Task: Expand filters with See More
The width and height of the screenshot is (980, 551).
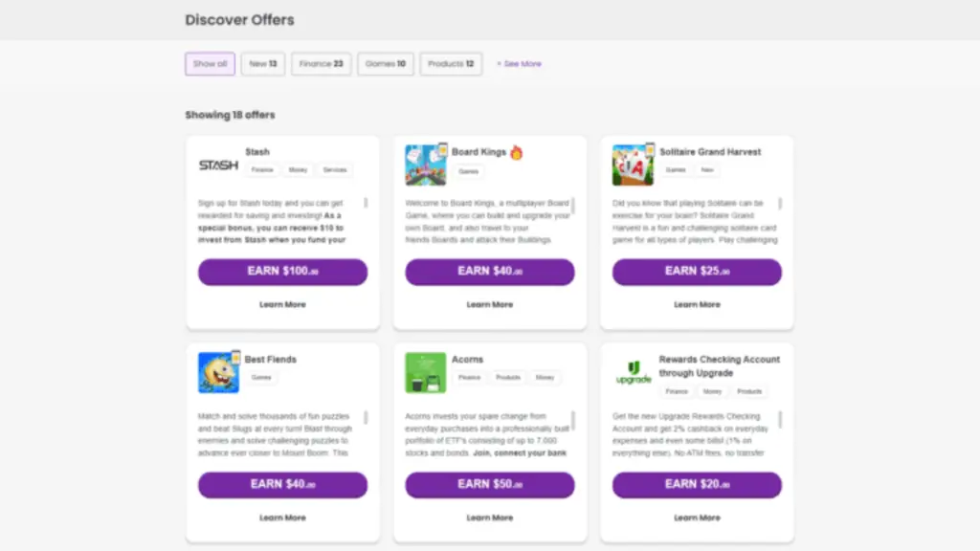Action: [x=520, y=64]
